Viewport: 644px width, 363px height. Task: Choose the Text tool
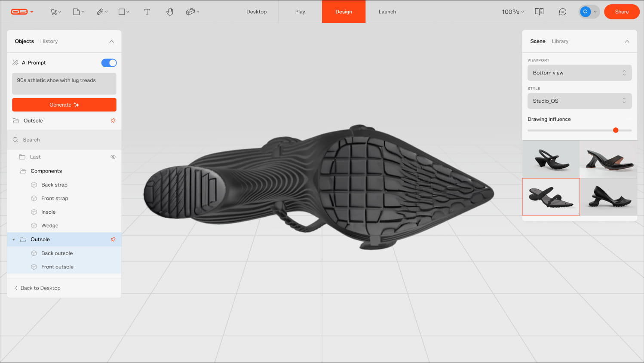(147, 12)
